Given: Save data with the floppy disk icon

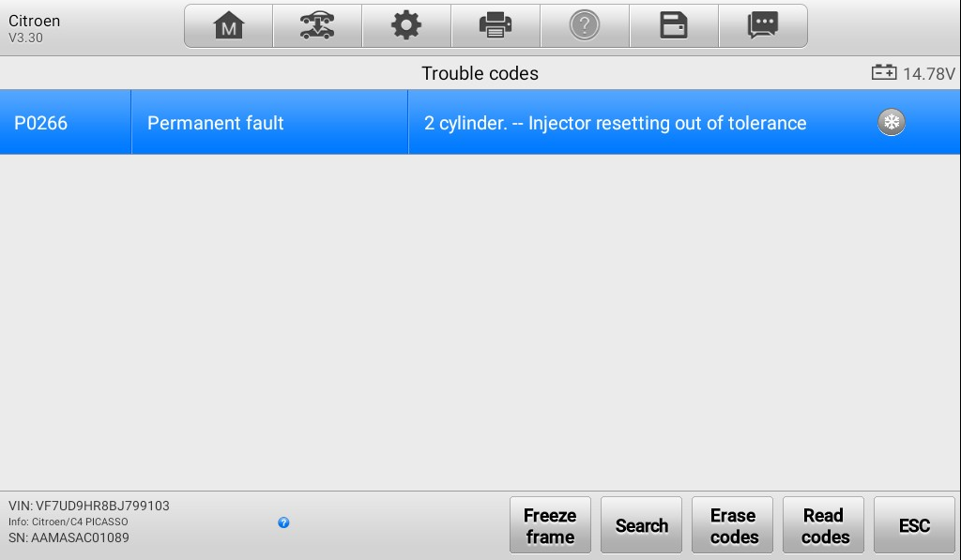Looking at the screenshot, I should pyautogui.click(x=674, y=25).
